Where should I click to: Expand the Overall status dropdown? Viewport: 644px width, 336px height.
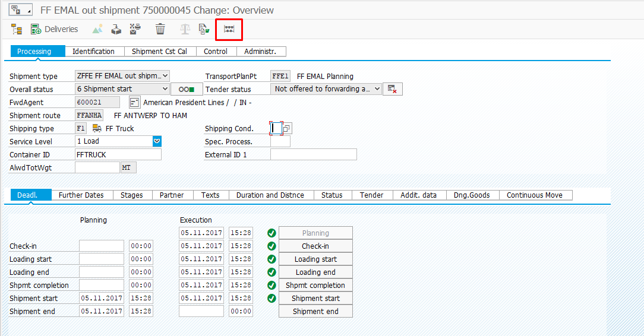[165, 89]
